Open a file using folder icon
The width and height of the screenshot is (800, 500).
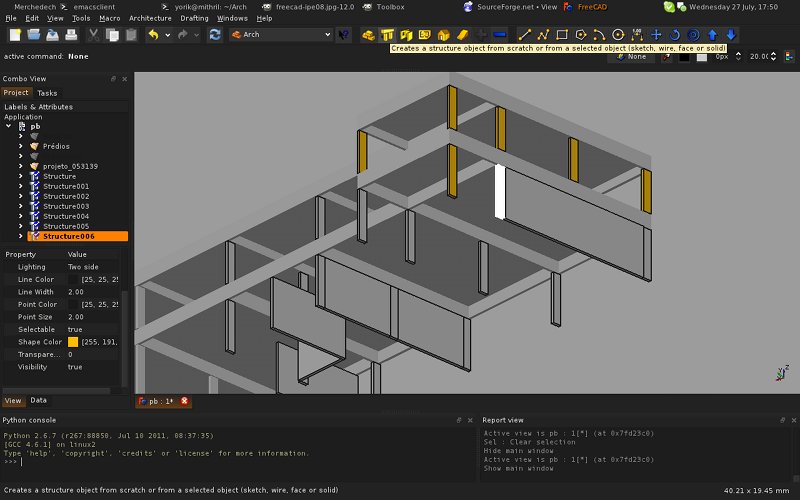coord(34,35)
